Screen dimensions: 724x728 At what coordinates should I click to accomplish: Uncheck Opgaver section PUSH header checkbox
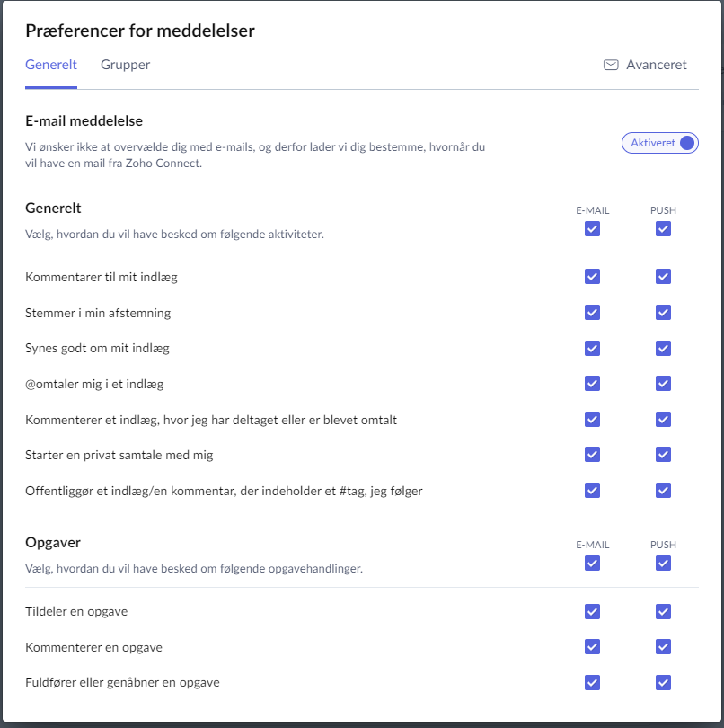click(x=663, y=564)
